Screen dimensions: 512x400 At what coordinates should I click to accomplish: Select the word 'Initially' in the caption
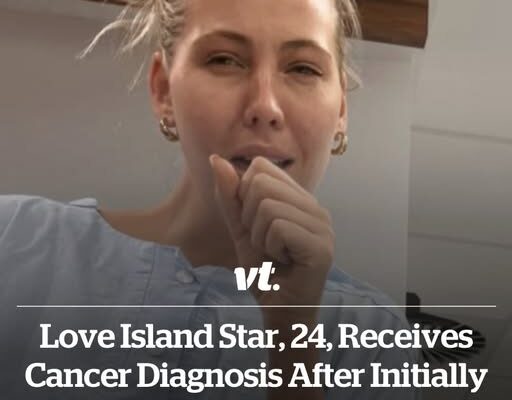(x=429, y=377)
